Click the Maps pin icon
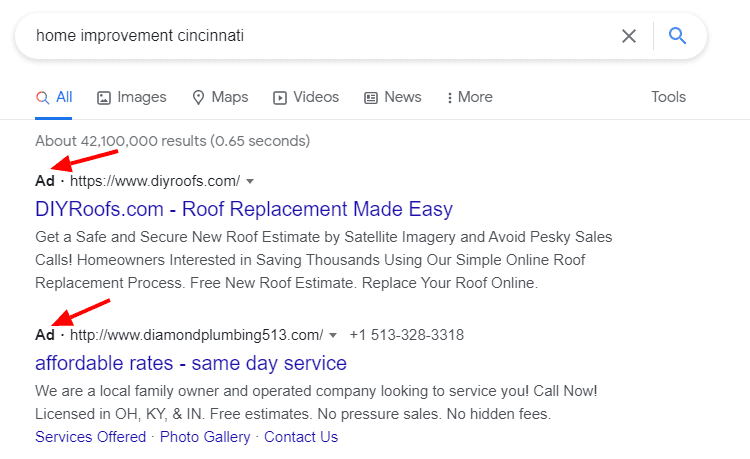Viewport: 750px width, 459px height. (x=198, y=98)
